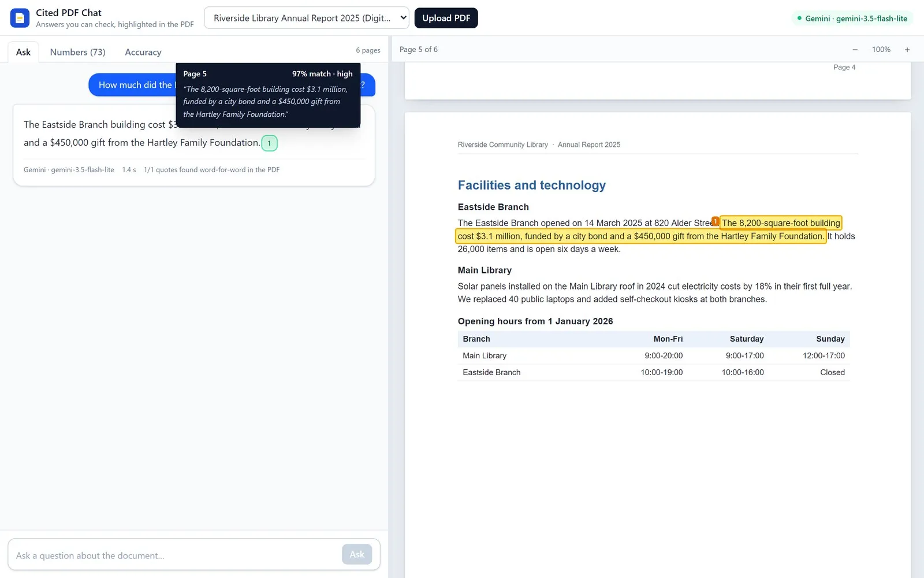Open the Accuracy tab

coord(143,52)
